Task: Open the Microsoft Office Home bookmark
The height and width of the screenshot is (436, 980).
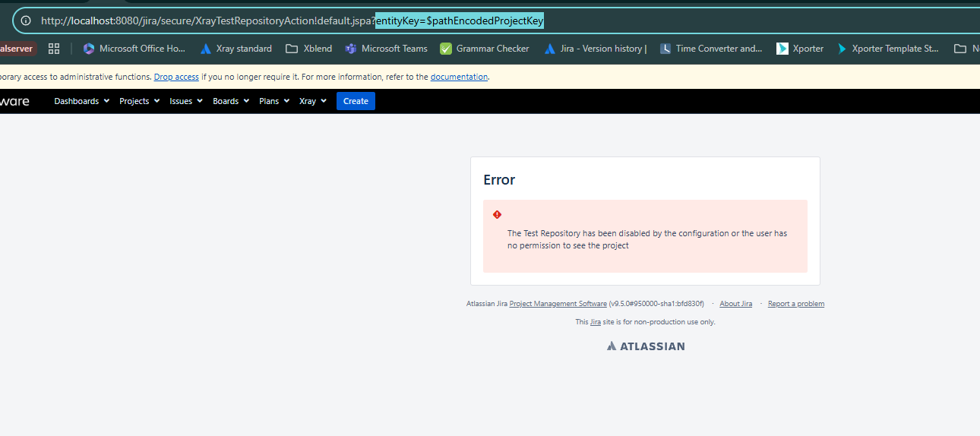Action: pyautogui.click(x=134, y=49)
